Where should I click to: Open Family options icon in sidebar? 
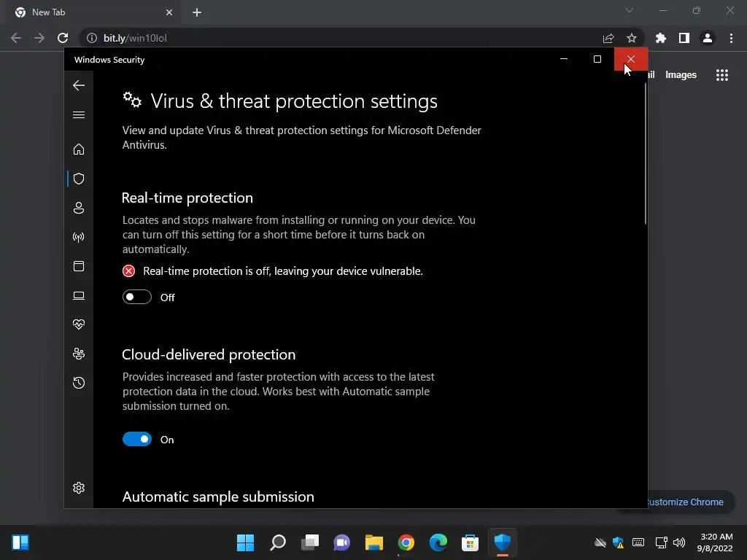pyautogui.click(x=79, y=354)
